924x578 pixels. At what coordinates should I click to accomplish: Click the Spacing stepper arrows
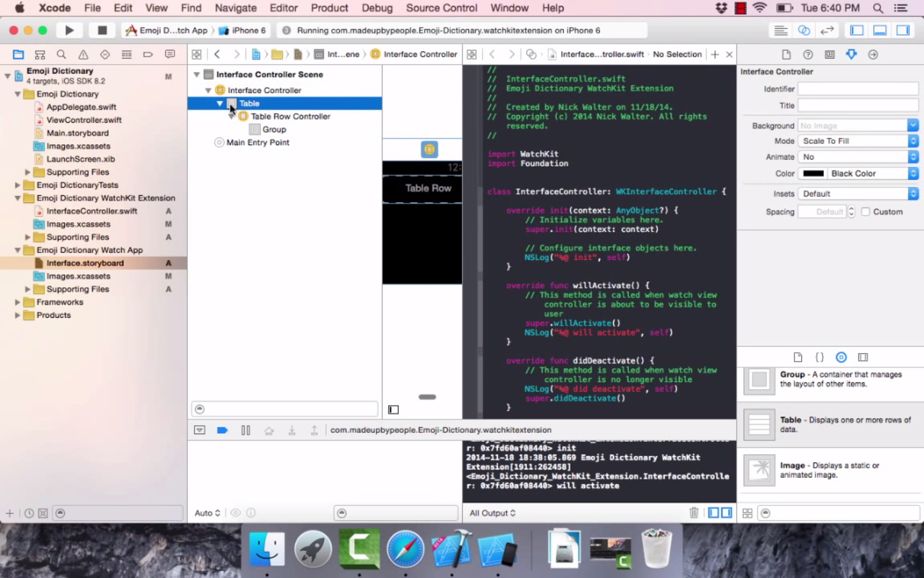[x=851, y=212]
